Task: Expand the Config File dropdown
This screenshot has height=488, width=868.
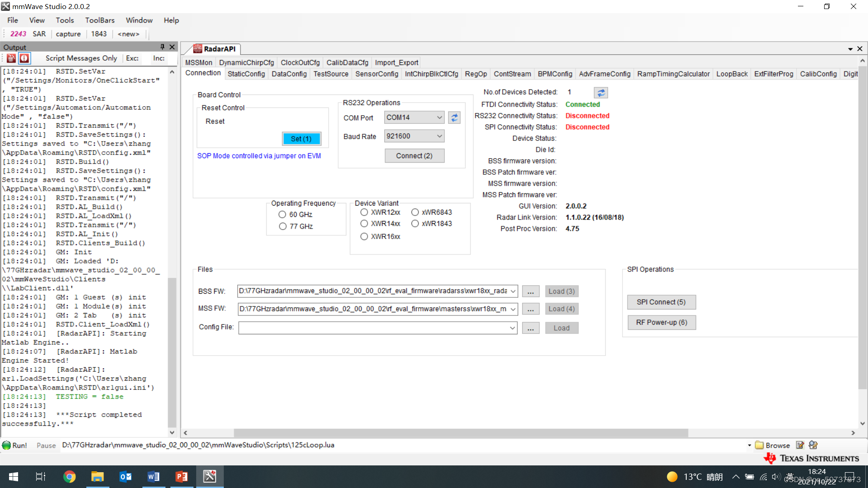Action: tap(512, 328)
